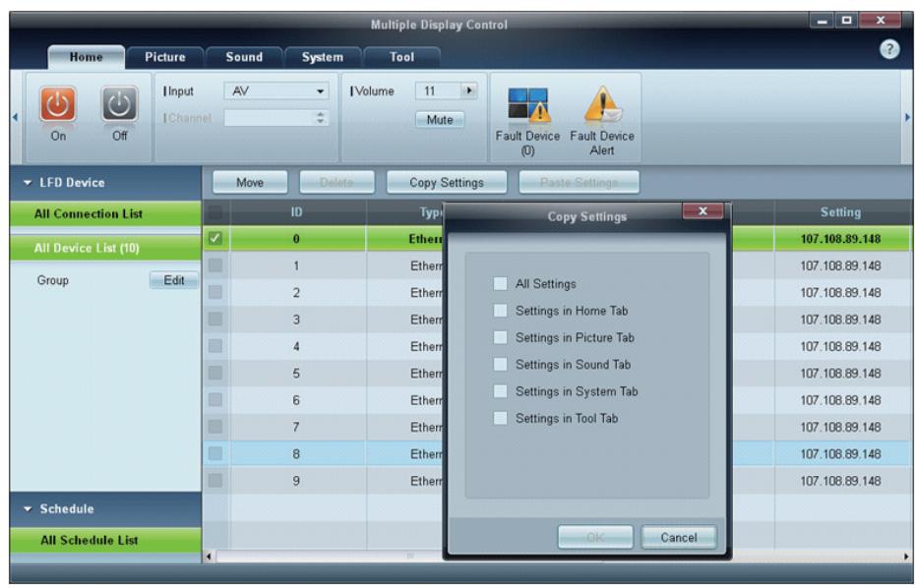Click the Volume value field

coord(438,91)
